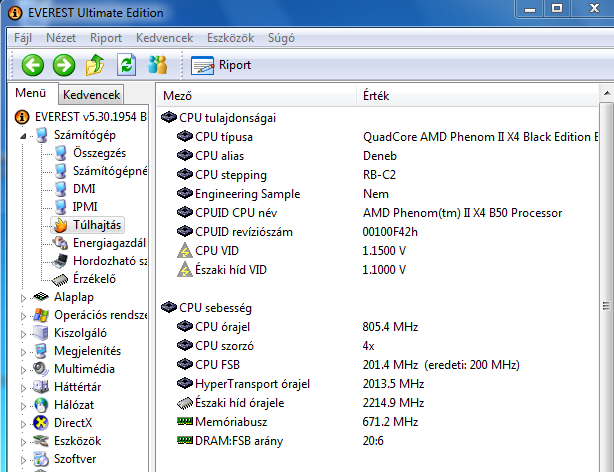This screenshot has width=614, height=472.
Task: Click the Hálózat globe icon
Action: (x=41, y=405)
